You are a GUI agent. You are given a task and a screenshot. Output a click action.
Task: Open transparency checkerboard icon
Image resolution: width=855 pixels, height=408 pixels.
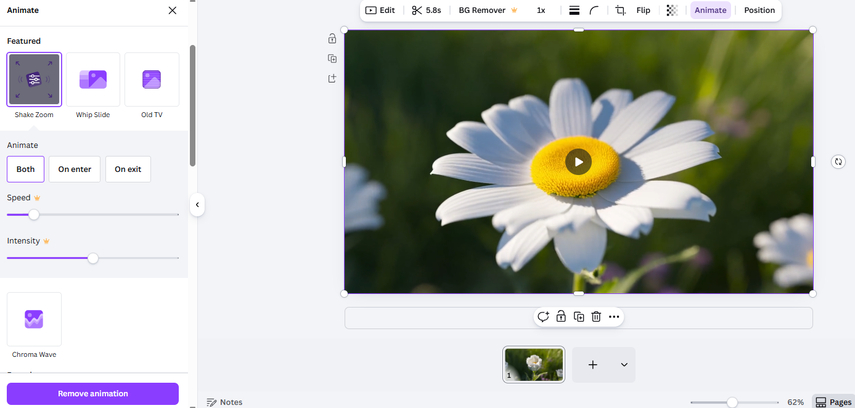pos(672,10)
